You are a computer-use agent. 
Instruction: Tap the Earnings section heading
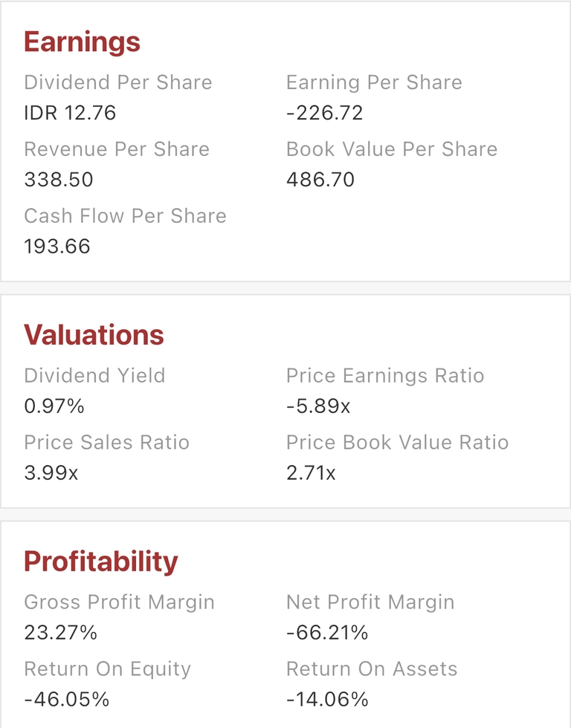click(82, 42)
